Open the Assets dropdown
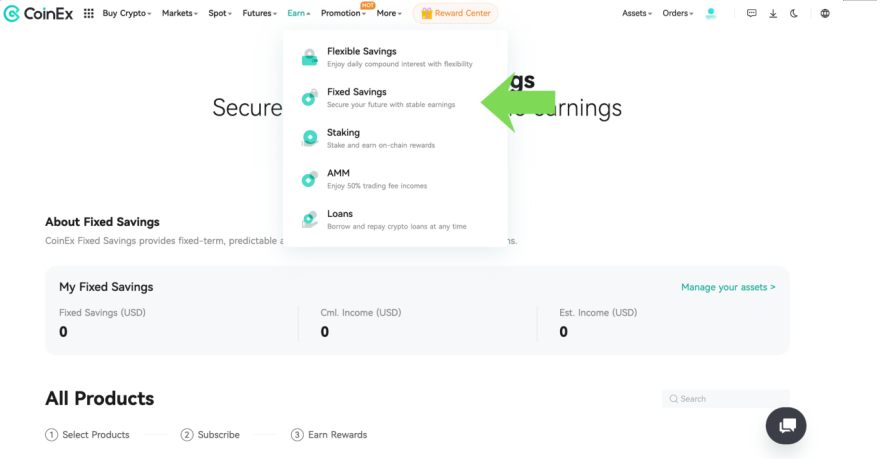This screenshot has width=881, height=473. pos(637,14)
